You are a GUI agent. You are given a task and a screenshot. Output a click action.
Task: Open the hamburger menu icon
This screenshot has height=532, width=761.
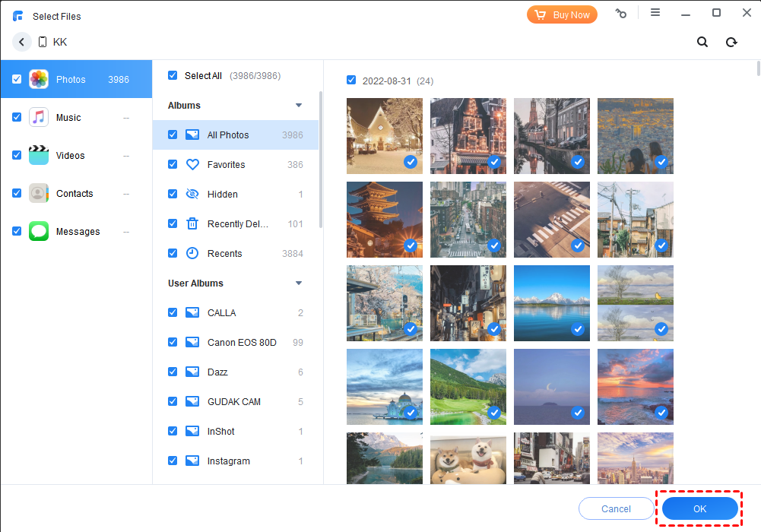655,13
